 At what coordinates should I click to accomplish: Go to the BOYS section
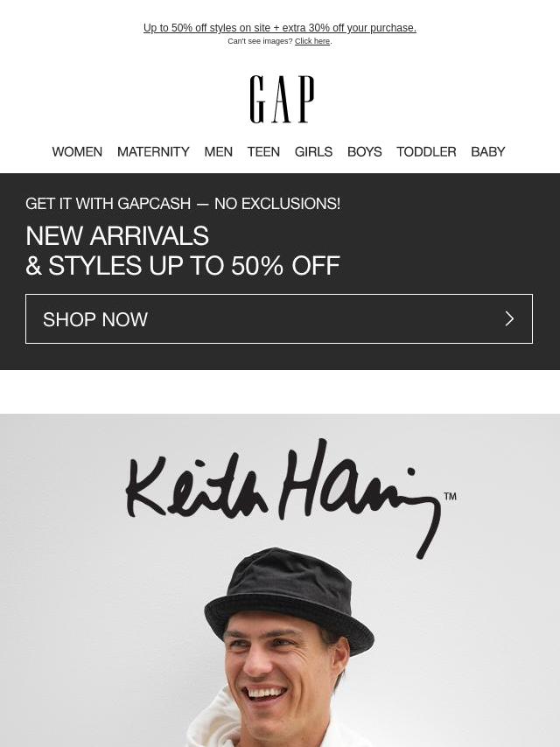pyautogui.click(x=365, y=151)
